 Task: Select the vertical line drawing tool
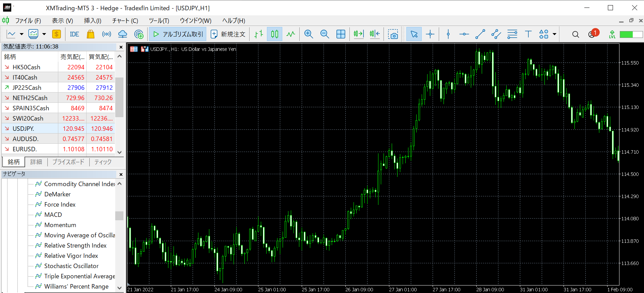[448, 34]
